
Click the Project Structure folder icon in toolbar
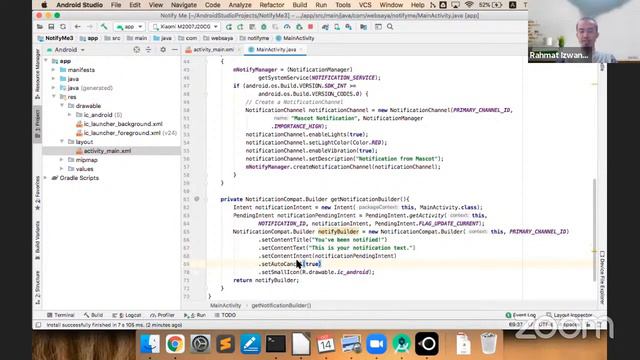363,27
